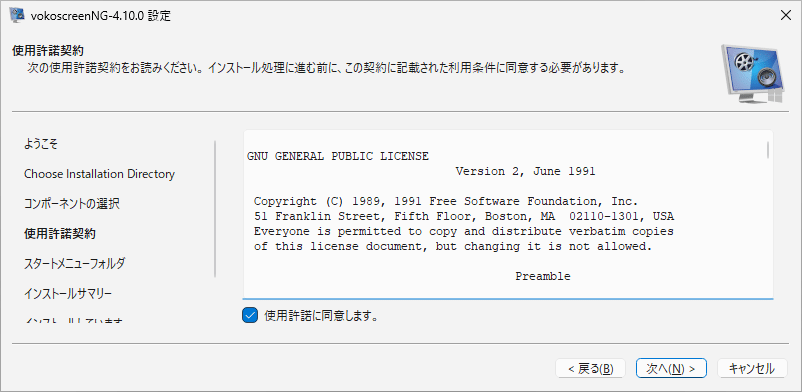Go back with the < 戻る(B) button

click(591, 368)
